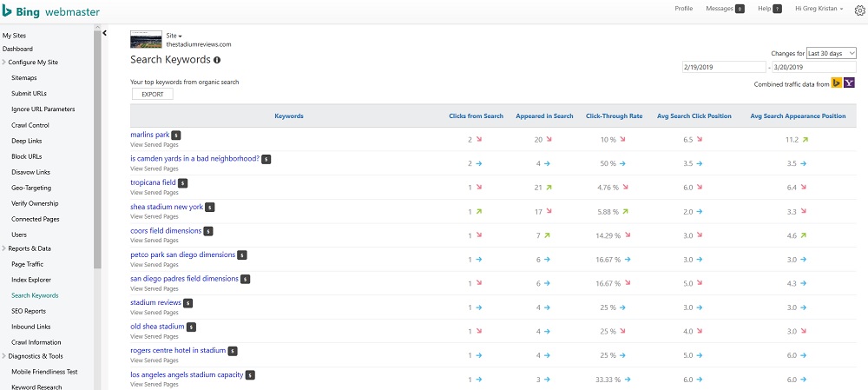Open Index Explorer in the sidebar

(31, 280)
